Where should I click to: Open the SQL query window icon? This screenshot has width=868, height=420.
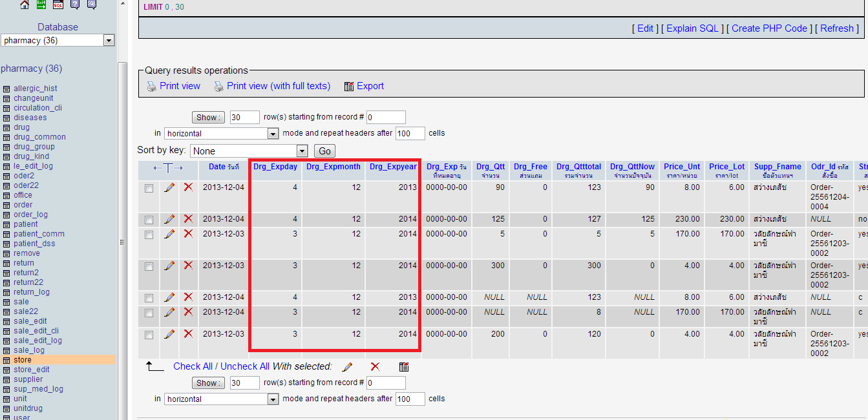[58, 4]
